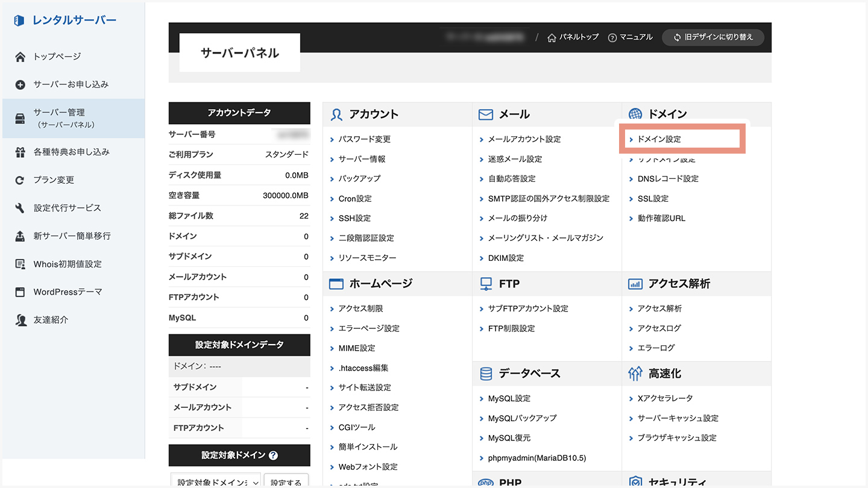Open the 設定対象ドメイン dropdown
The image size is (868, 488).
pos(216,481)
